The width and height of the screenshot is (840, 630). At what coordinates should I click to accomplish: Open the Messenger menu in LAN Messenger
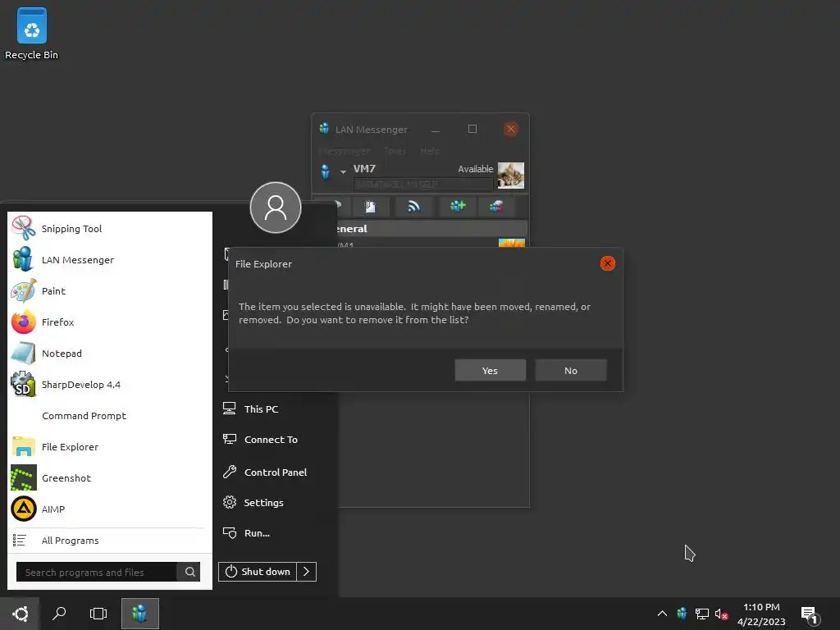345,151
